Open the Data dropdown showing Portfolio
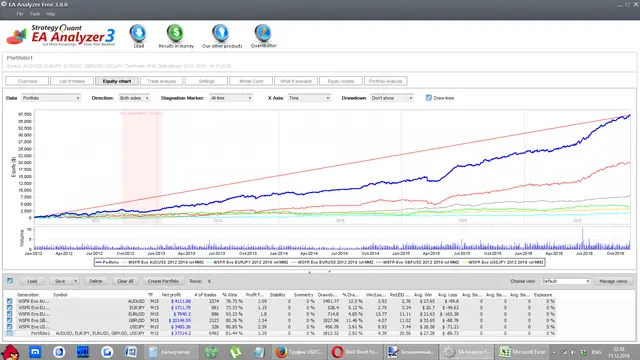Image resolution: width=640 pixels, height=360 pixels. (x=51, y=98)
